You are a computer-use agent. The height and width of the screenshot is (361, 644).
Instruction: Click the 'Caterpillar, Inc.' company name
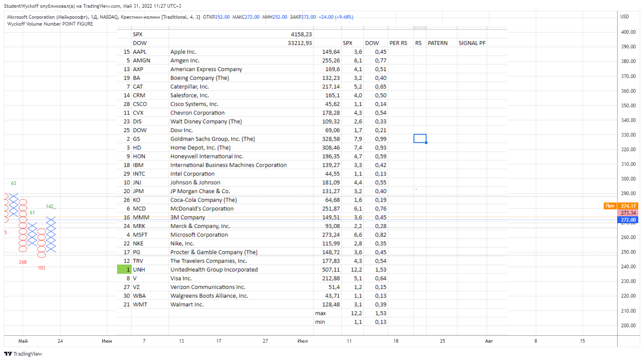[x=189, y=87]
